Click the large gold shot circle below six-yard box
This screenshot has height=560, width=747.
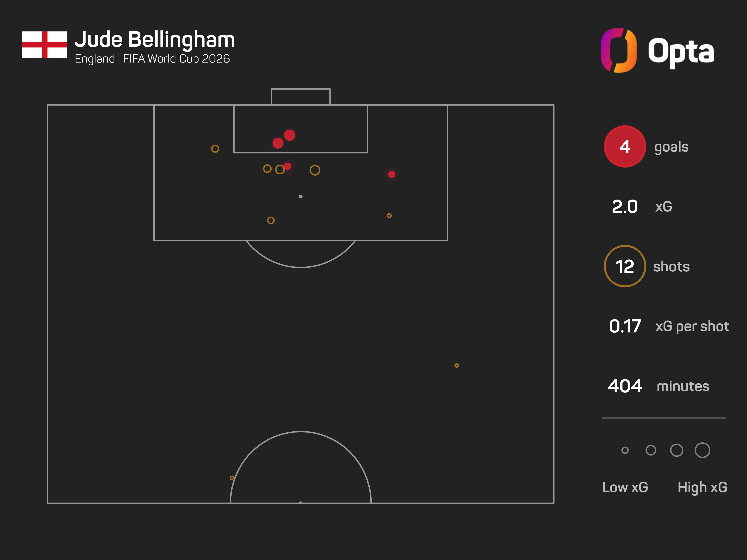pos(315,170)
